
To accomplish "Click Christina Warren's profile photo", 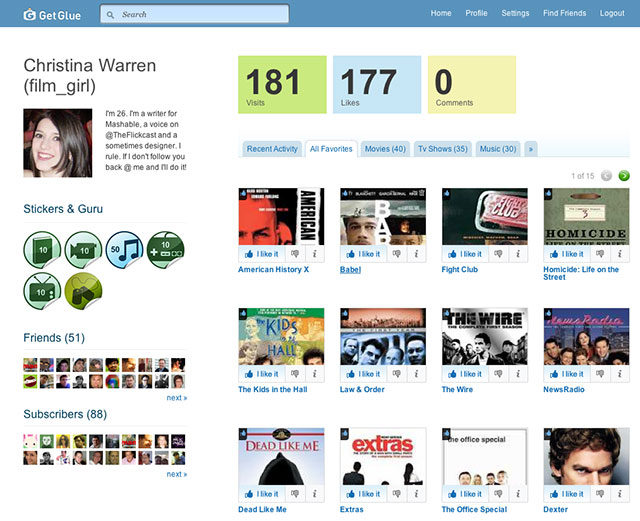I will (58, 143).
